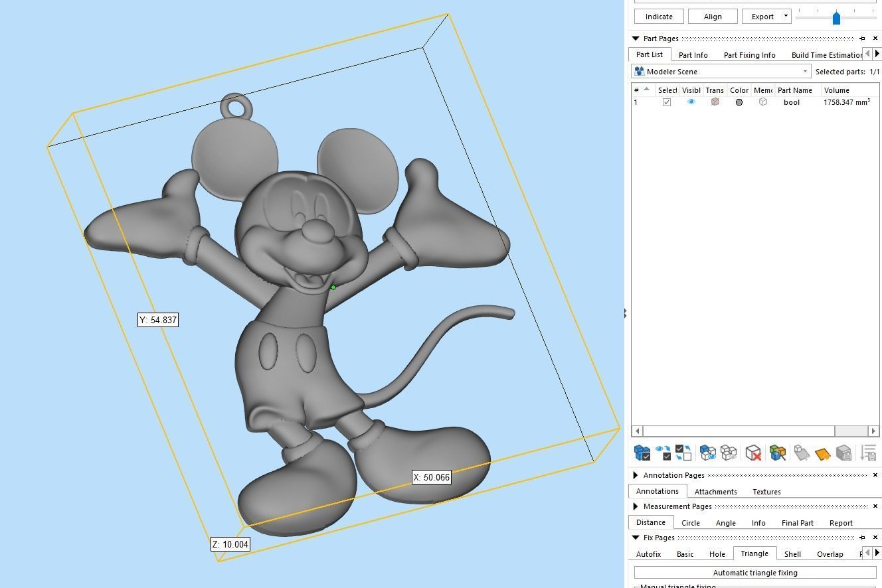Click the Y: 54.837 dimension label
This screenshot has height=588, width=882.
point(158,320)
